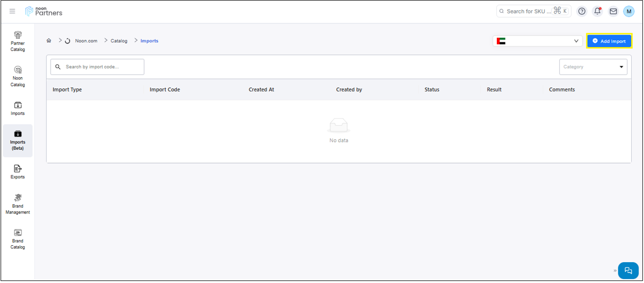Open the chat support widget
This screenshot has height=283, width=644.
pyautogui.click(x=628, y=271)
